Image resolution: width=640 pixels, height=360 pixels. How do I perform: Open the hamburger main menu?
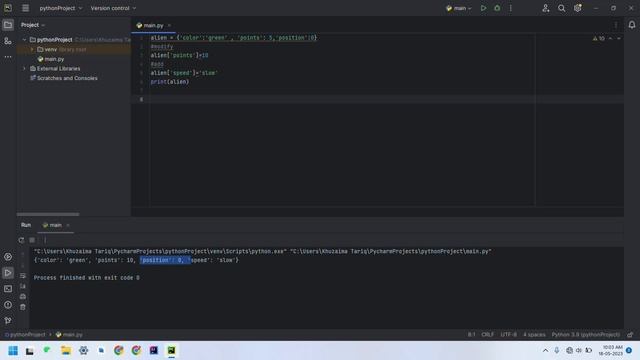[x=25, y=8]
